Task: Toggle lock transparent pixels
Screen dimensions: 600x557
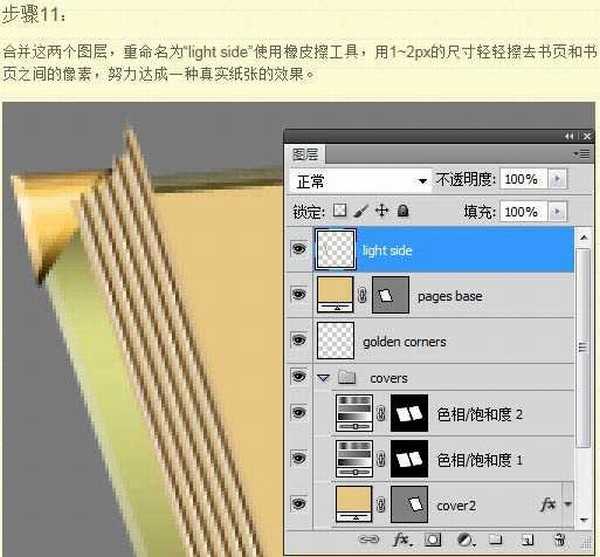Action: pos(340,212)
